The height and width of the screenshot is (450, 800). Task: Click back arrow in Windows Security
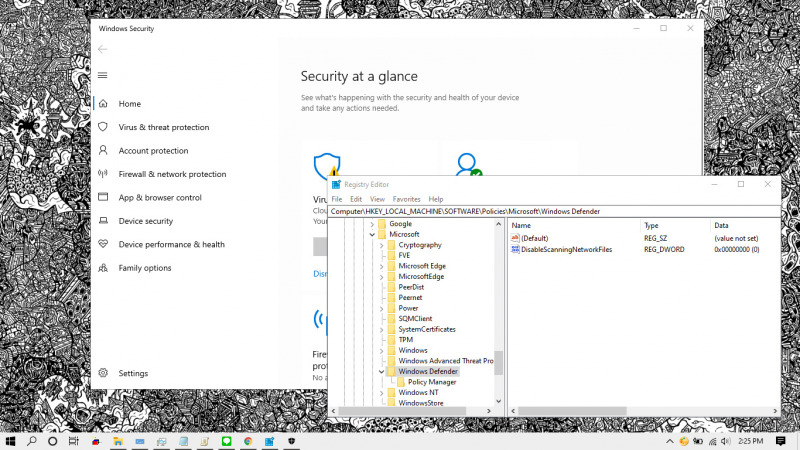click(x=103, y=49)
